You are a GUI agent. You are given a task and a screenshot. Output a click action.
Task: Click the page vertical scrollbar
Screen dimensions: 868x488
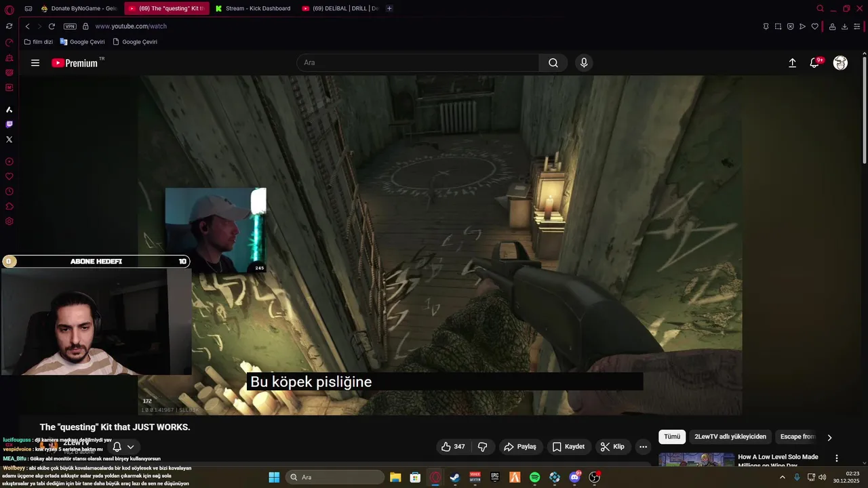864,108
